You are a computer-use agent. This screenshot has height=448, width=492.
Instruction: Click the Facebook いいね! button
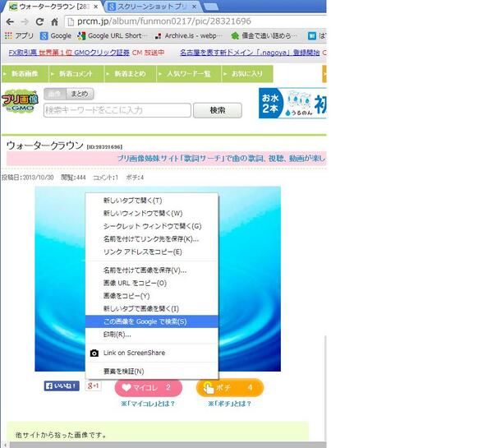pyautogui.click(x=62, y=386)
